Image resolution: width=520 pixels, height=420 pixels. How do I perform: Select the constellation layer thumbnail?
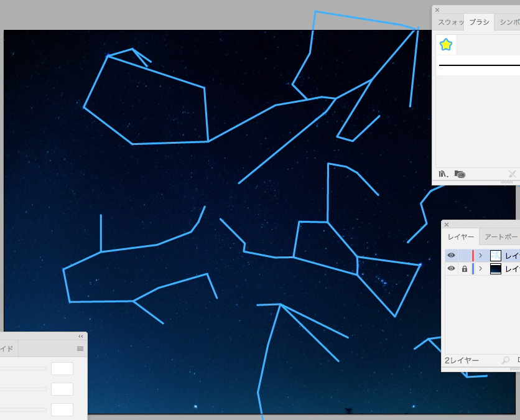click(496, 255)
